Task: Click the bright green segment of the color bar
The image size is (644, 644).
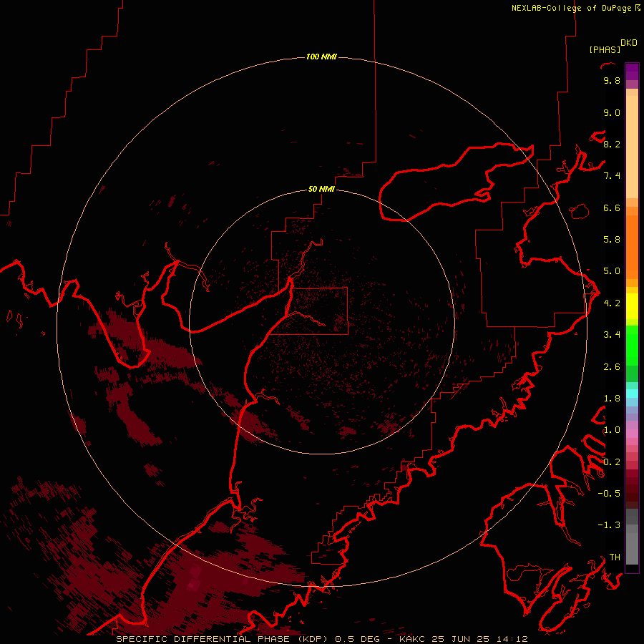Action: (632, 345)
